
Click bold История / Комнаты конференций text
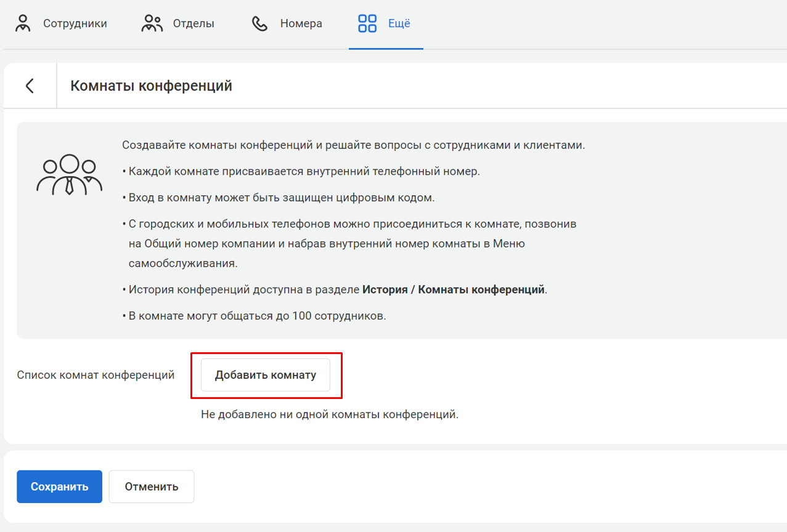[453, 289]
